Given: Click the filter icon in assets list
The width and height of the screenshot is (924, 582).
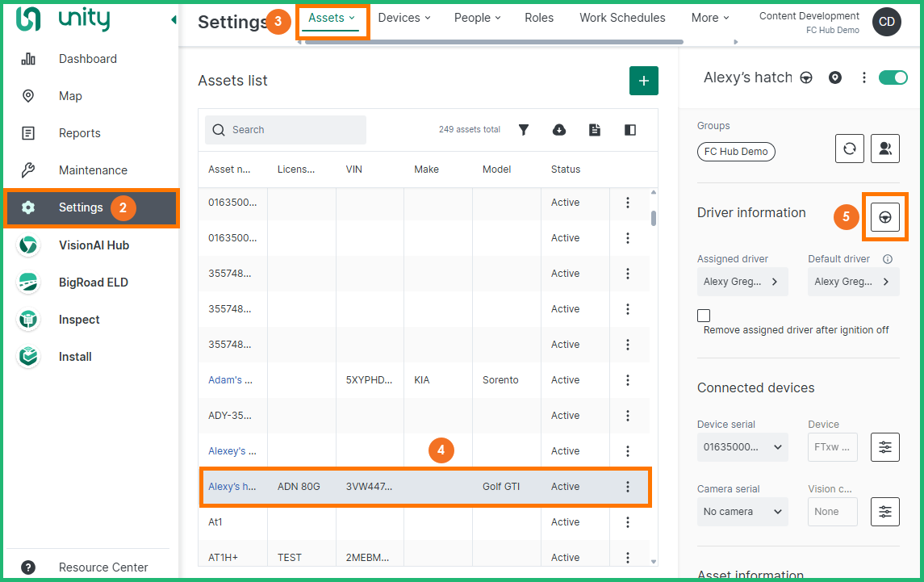Looking at the screenshot, I should tap(524, 130).
